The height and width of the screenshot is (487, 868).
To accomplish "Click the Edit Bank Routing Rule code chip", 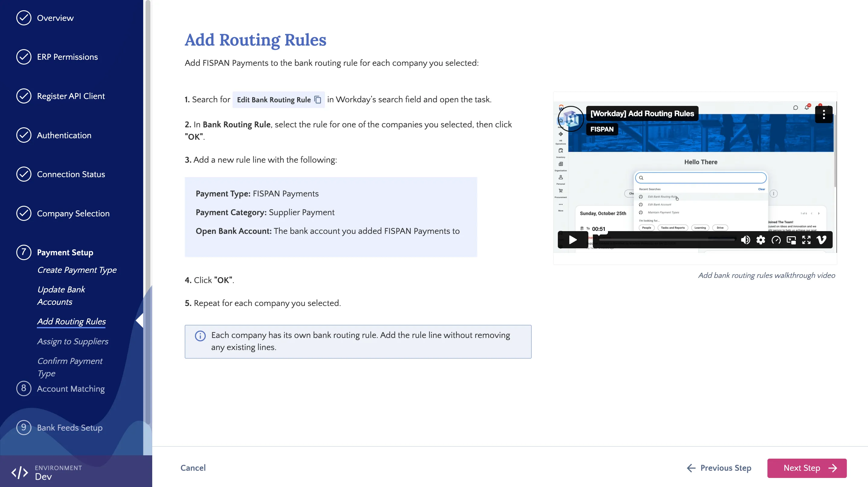I will tap(278, 100).
